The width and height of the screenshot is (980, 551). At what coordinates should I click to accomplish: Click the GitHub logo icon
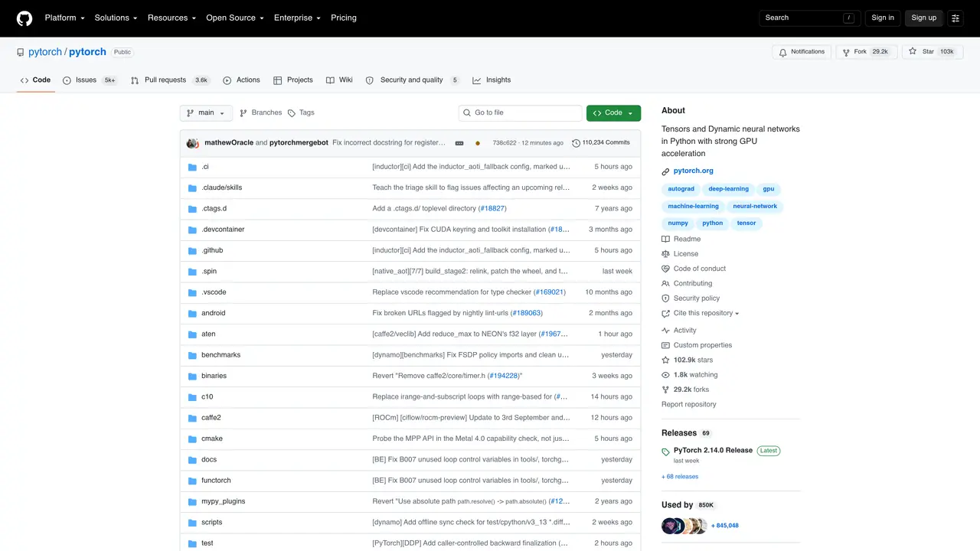point(24,18)
